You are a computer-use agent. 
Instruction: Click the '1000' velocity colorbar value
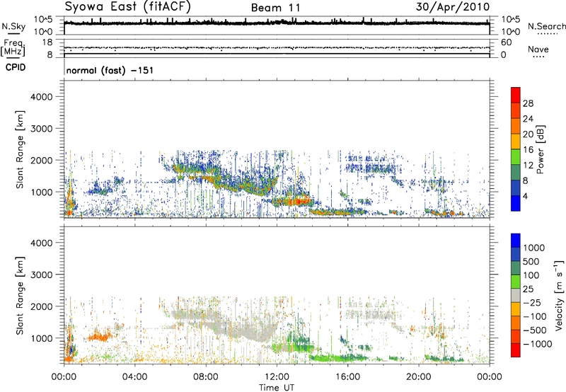tap(533, 248)
